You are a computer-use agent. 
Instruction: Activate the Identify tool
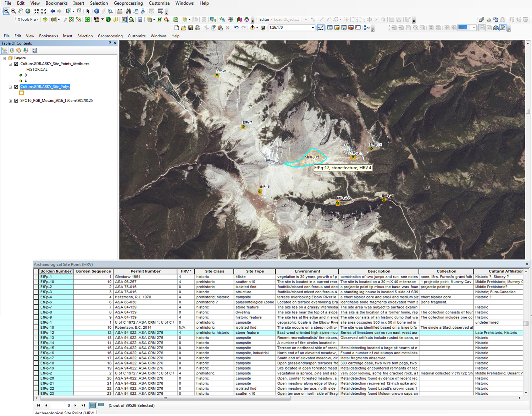point(96,11)
